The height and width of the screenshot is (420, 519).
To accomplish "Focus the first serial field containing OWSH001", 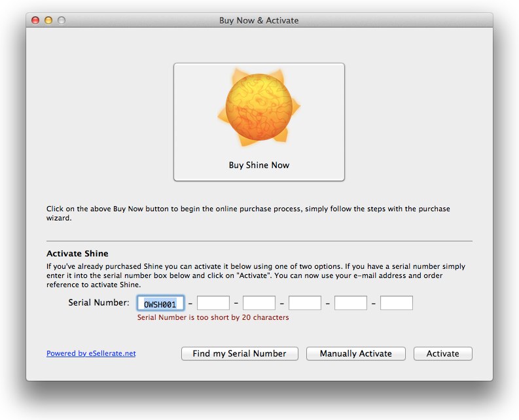I will click(160, 303).
